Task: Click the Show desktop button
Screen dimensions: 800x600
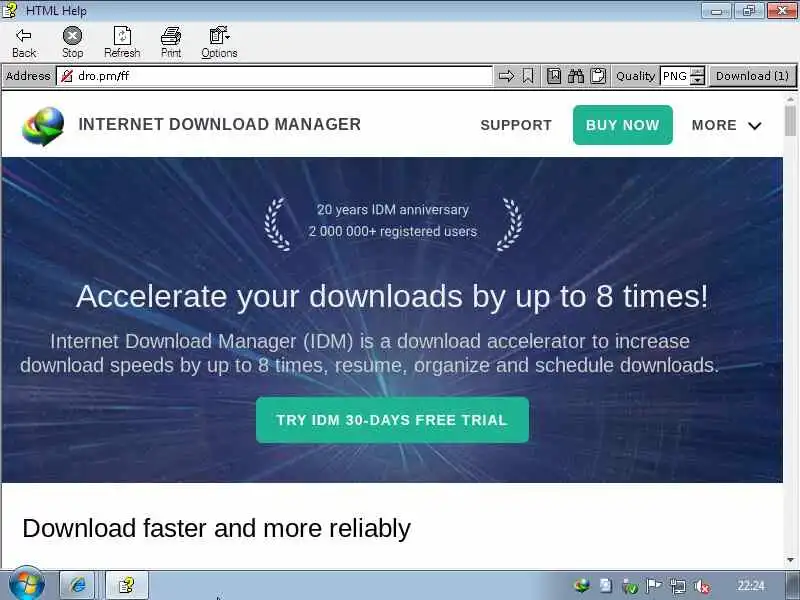Action: tap(793, 586)
